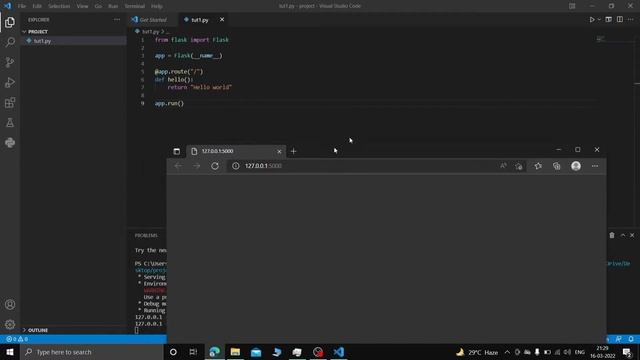The image size is (640, 360).
Task: Open the Edit menu
Action: [x=37, y=6]
